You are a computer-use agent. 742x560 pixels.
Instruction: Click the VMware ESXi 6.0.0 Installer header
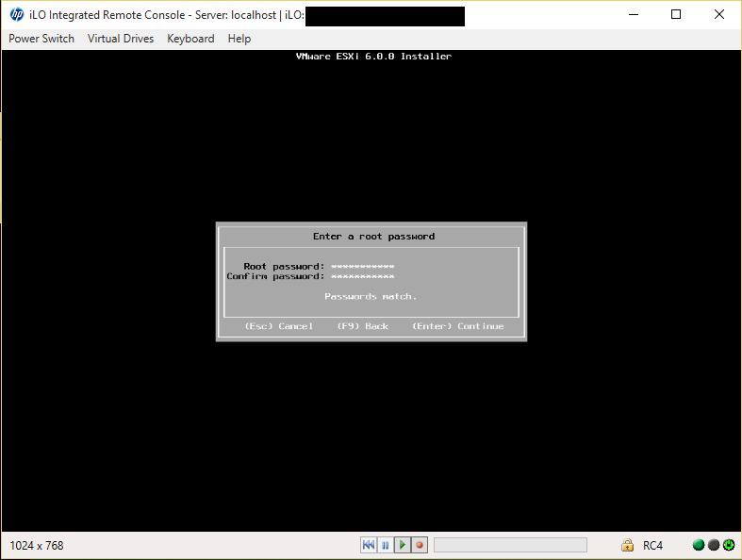(374, 57)
